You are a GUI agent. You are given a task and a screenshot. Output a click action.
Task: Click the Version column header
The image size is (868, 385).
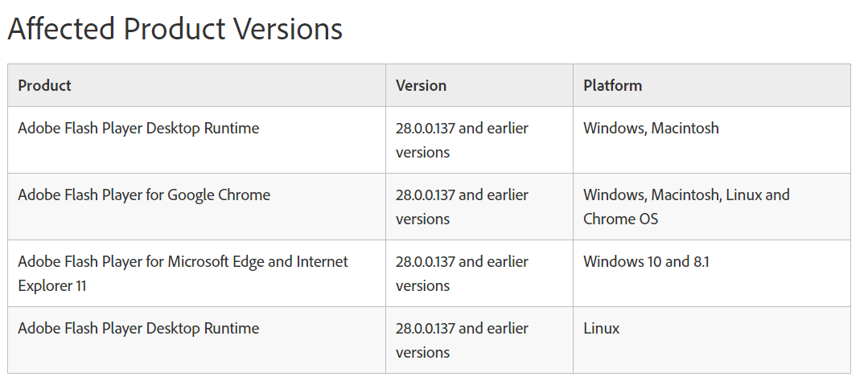tap(421, 85)
